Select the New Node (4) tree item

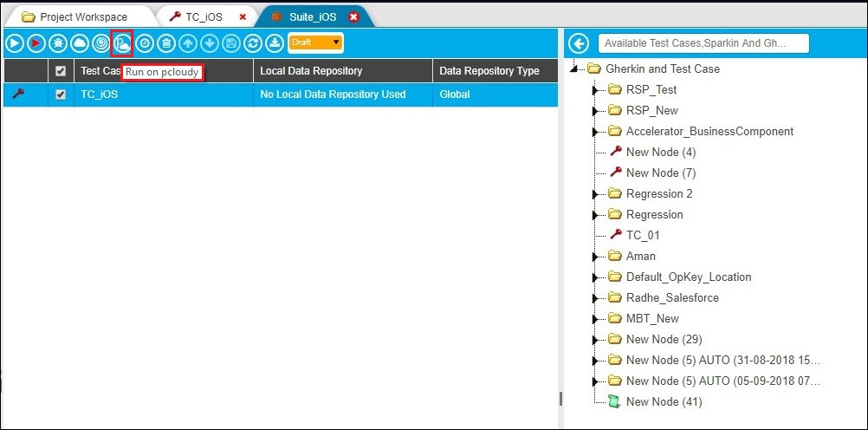click(661, 152)
